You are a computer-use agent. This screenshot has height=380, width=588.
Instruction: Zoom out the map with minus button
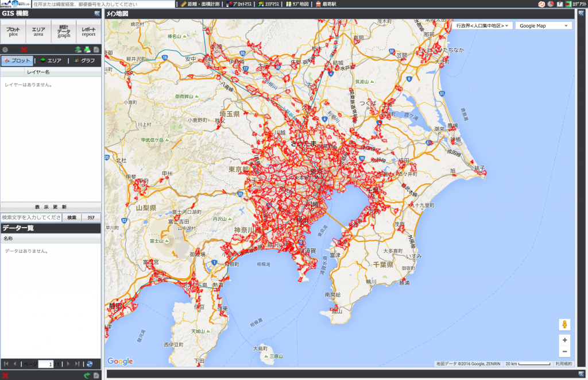coord(564,351)
